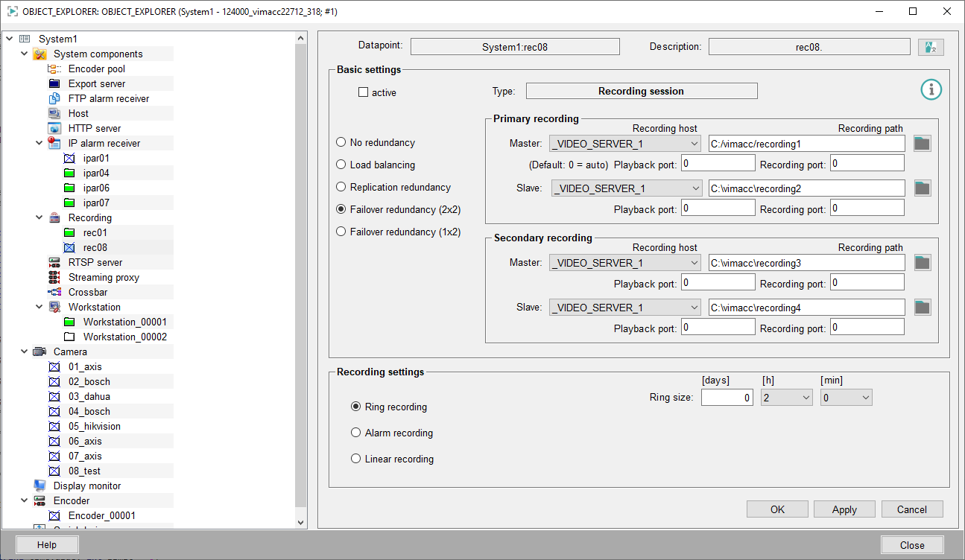Click the Crossbar icon
This screenshot has height=560, width=965.
coord(54,292)
